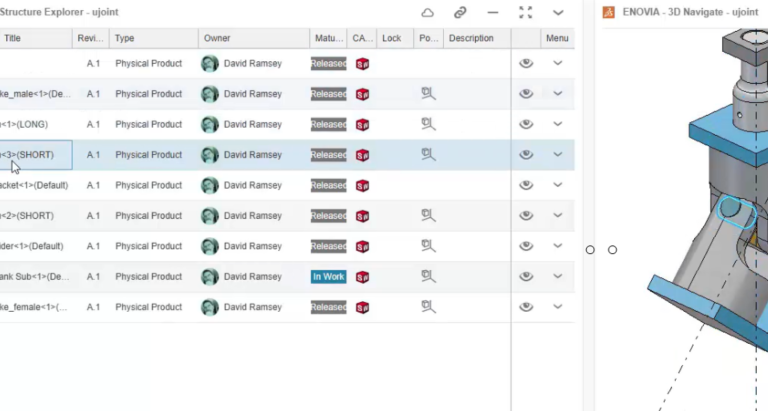The width and height of the screenshot is (768, 411).
Task: Toggle visibility eye in ke_female row
Action: point(526,307)
